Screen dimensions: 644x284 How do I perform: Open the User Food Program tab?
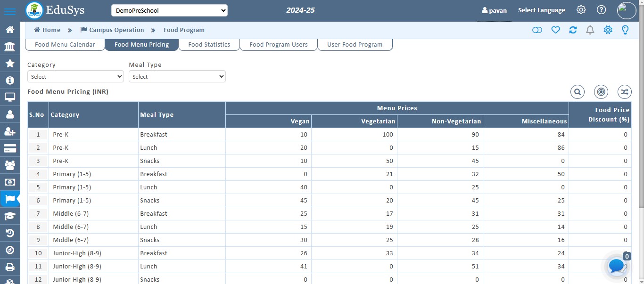click(x=355, y=44)
